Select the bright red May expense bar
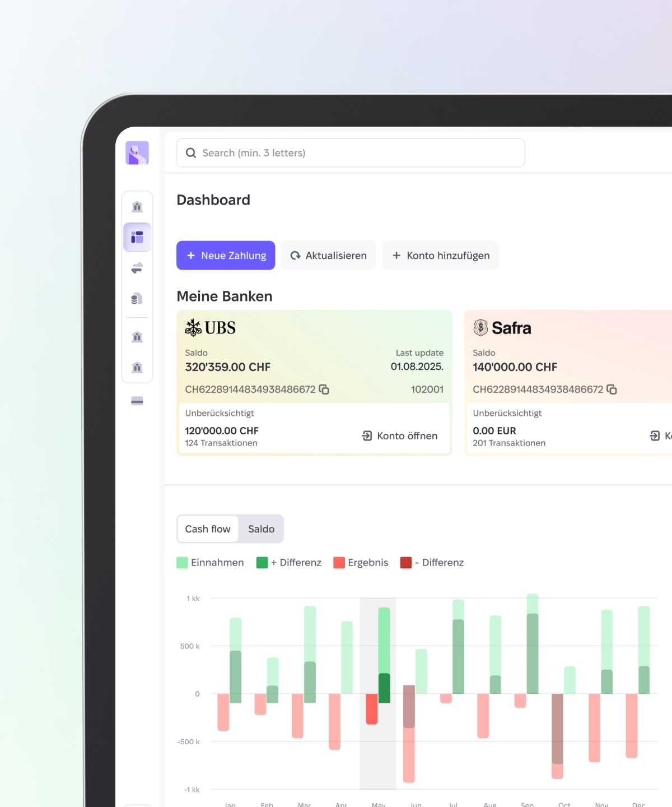The height and width of the screenshot is (807, 672). pyautogui.click(x=372, y=709)
